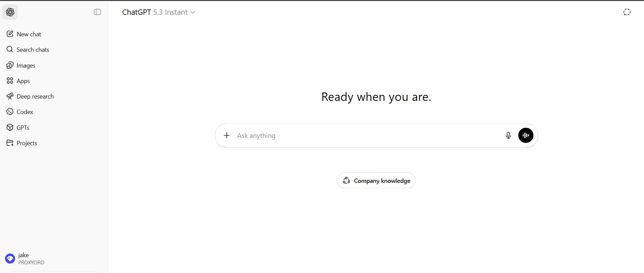Image resolution: width=644 pixels, height=273 pixels.
Task: Click the plus attachment icon
Action: [x=227, y=135]
